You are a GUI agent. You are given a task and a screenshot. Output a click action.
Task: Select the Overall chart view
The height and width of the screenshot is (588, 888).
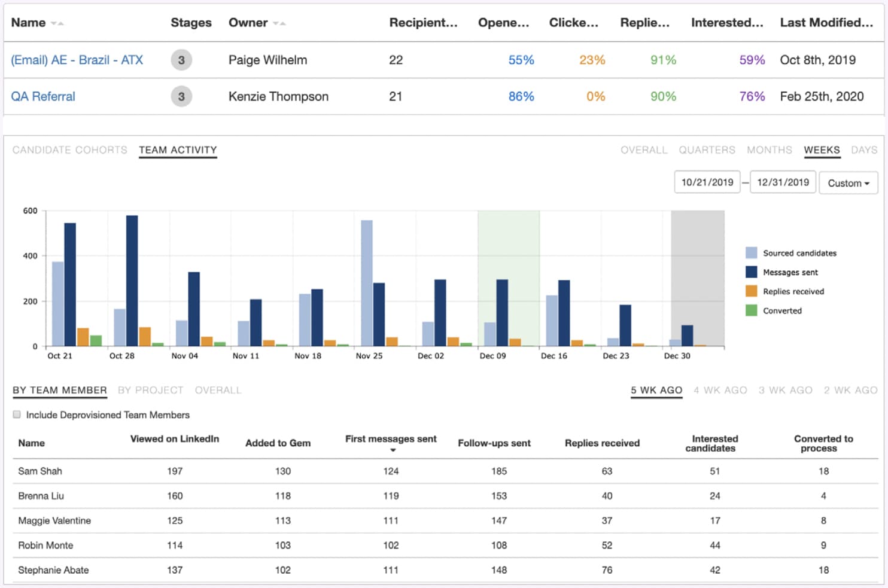click(x=644, y=150)
